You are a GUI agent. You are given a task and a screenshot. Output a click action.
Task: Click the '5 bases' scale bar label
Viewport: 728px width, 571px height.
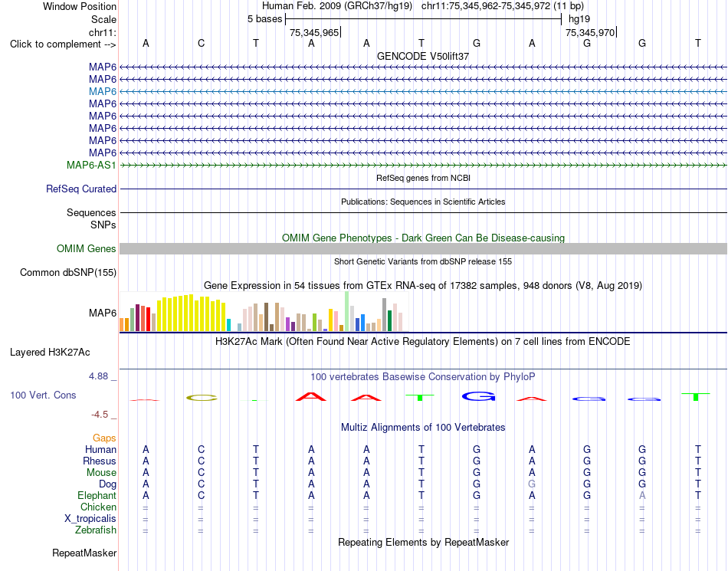264,19
